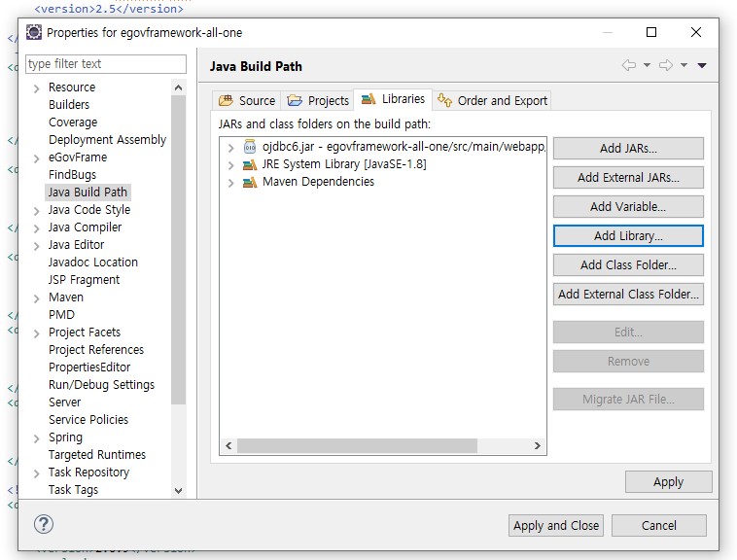737x560 pixels.
Task: Cancel the Properties dialog
Action: (658, 525)
